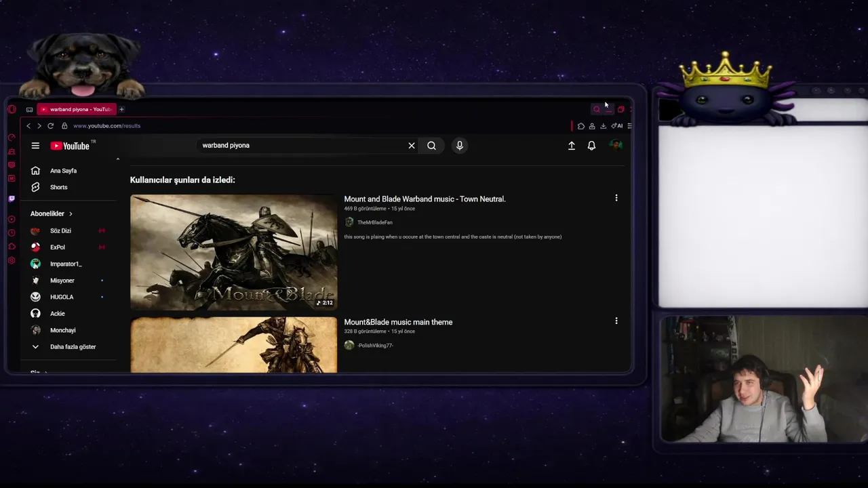Open browser easy setup menu icon
The height and width of the screenshot is (488, 868).
click(x=629, y=126)
